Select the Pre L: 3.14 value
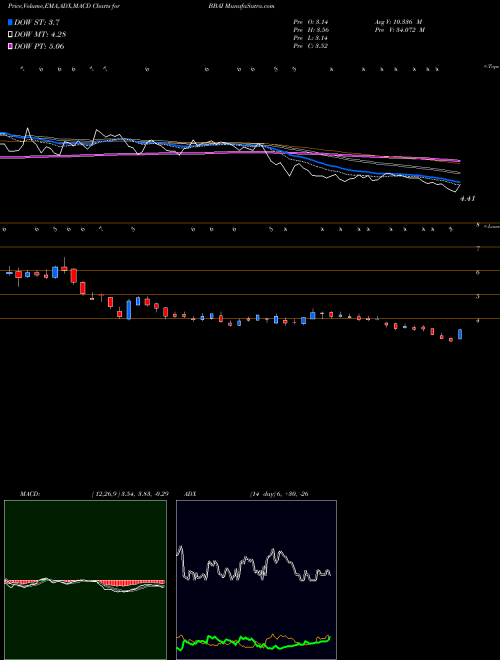 click(x=311, y=38)
